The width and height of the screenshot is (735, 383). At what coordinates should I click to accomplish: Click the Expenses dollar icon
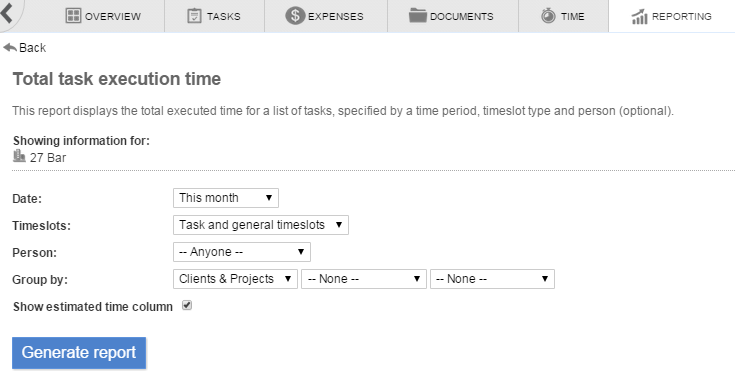coord(295,16)
